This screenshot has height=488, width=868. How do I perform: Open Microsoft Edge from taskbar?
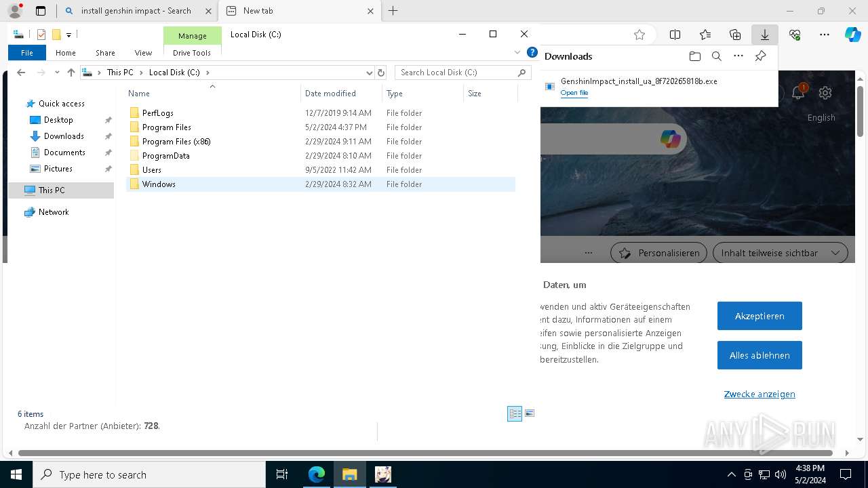point(317,474)
